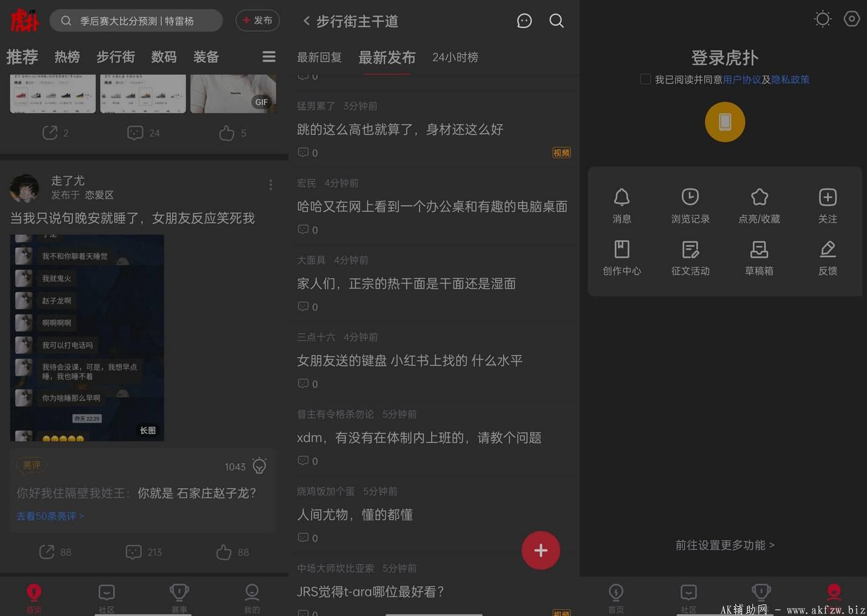Viewport: 867px width, 616px height.
Task: Tap the 视频 tag on the first post
Action: [x=561, y=153]
